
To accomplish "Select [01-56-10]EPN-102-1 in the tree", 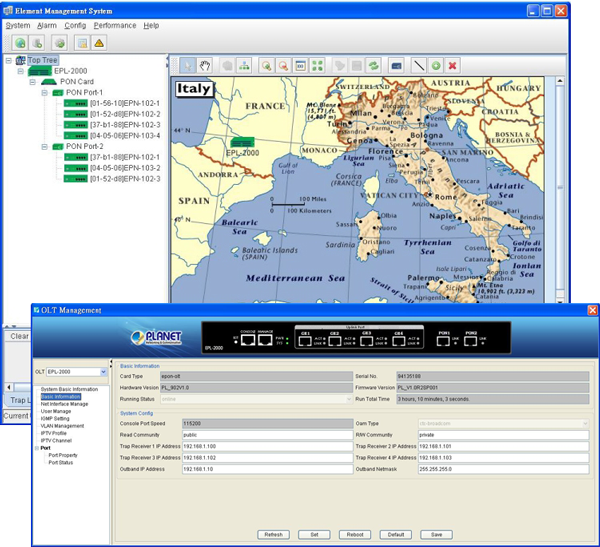I will click(x=125, y=103).
